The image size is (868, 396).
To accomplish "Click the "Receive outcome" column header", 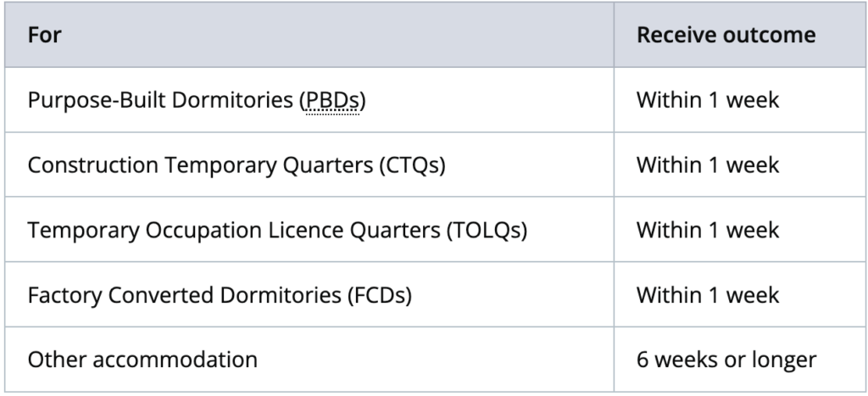I will click(726, 35).
